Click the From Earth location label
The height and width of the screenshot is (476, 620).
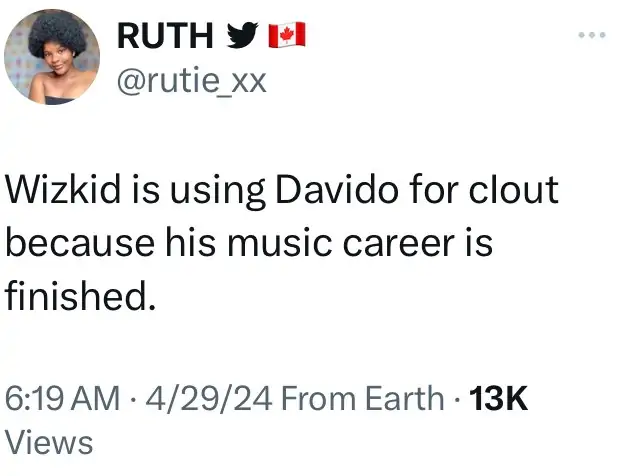click(x=363, y=398)
